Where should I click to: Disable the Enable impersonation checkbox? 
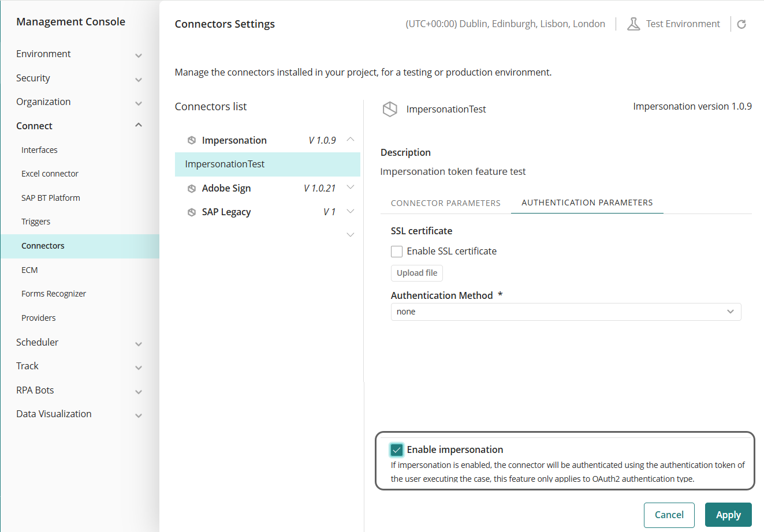point(397,449)
